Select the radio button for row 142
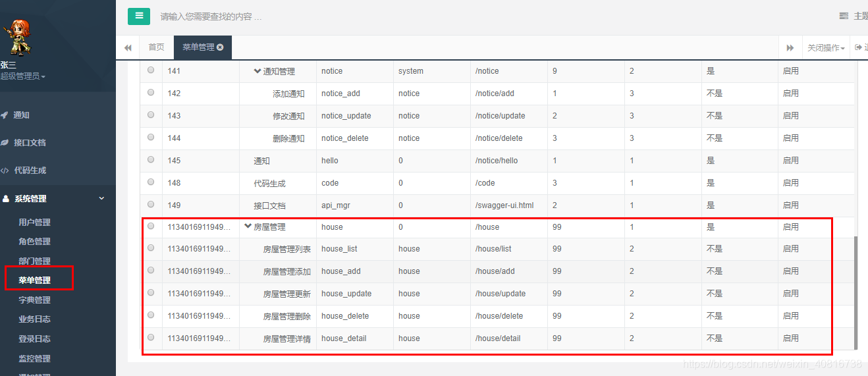This screenshot has width=868, height=376. [151, 92]
